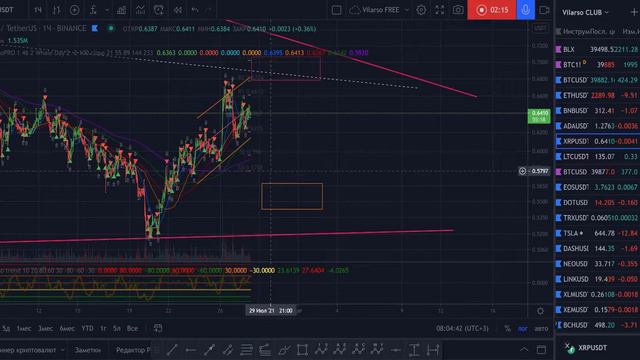Viewport: 640px width, 360px height.
Task: Expand the Vilarso FREE layout dropdown arrow
Action: 407,10
